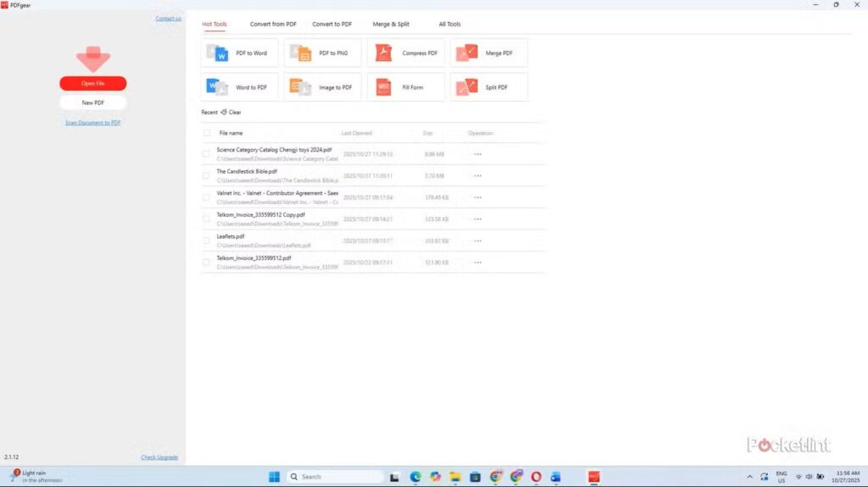868x487 pixels.
Task: Click the red Open File button
Action: [93, 83]
